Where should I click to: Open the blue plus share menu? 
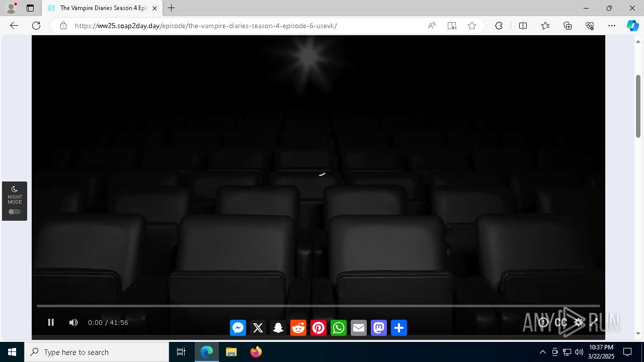click(x=399, y=328)
